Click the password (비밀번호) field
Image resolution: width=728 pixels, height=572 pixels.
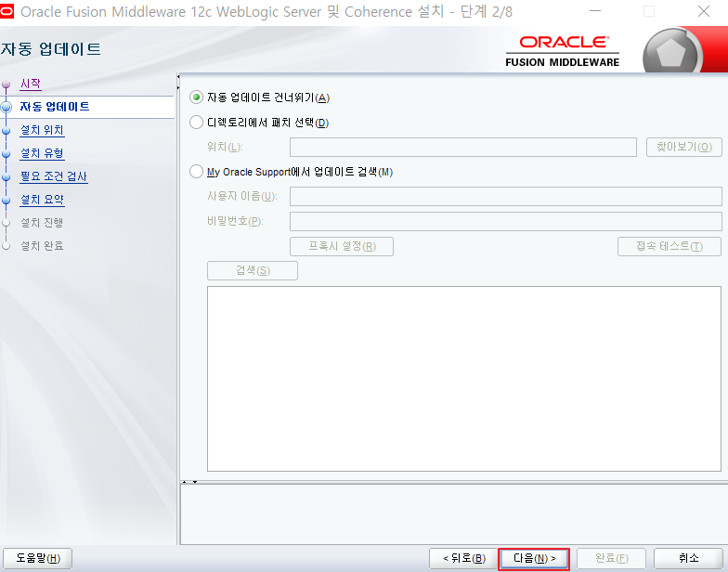click(505, 221)
